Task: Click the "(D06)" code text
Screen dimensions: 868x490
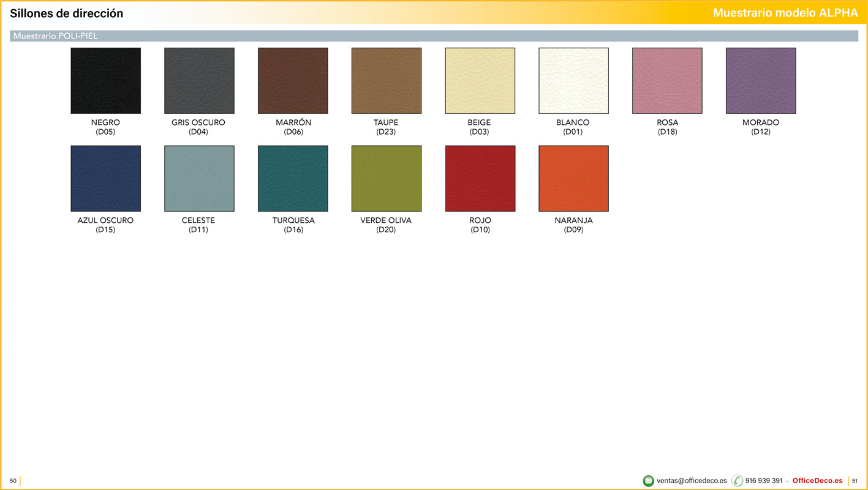Action: [293, 132]
